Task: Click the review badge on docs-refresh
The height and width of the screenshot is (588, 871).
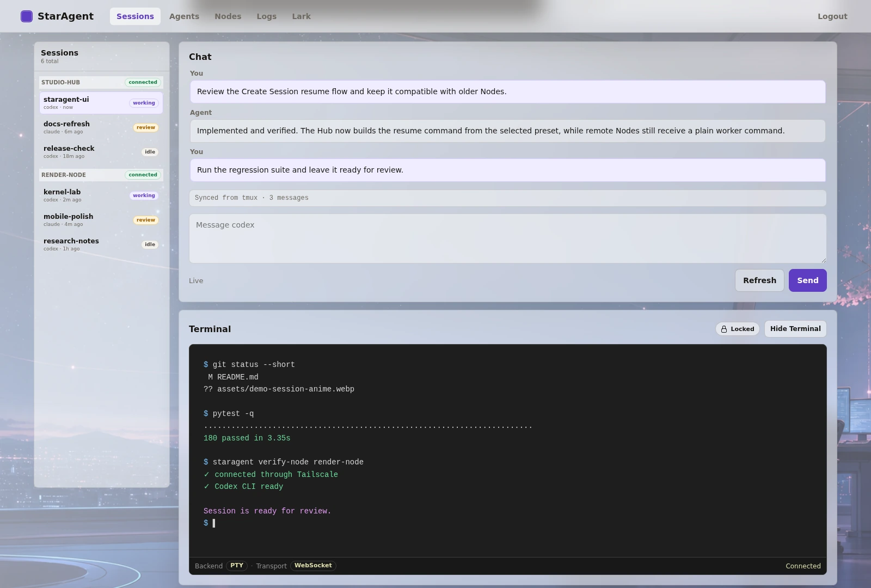Action: click(145, 127)
